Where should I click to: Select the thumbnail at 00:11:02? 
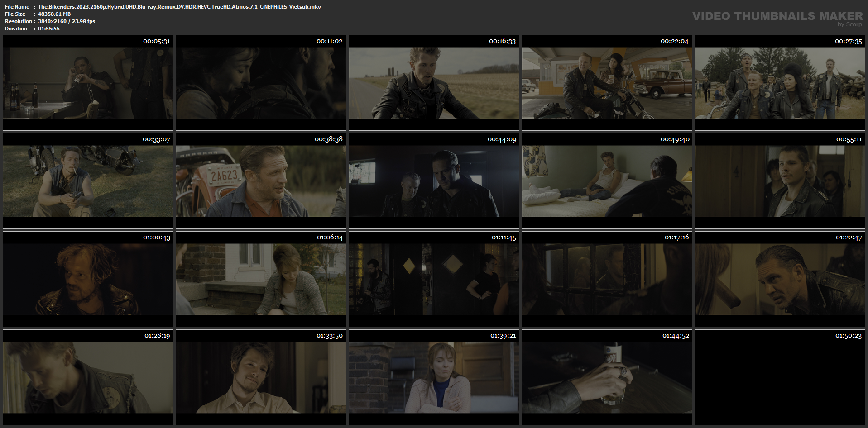click(x=261, y=83)
